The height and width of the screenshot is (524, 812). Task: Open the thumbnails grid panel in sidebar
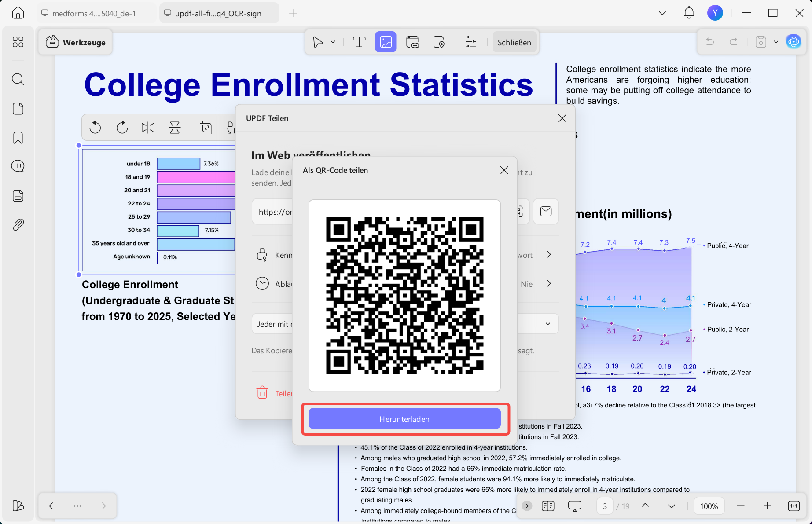tap(18, 42)
